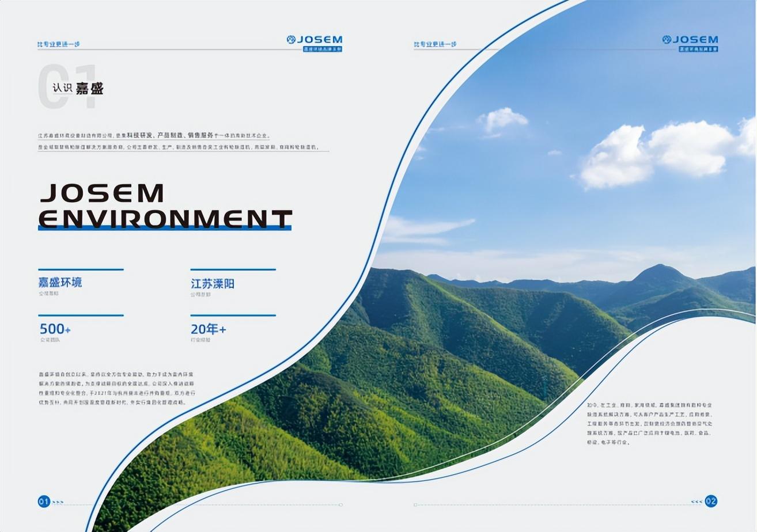757x532 pixels.
Task: Click the blue slogan tag under right JOSEM logo
Action: [698, 49]
